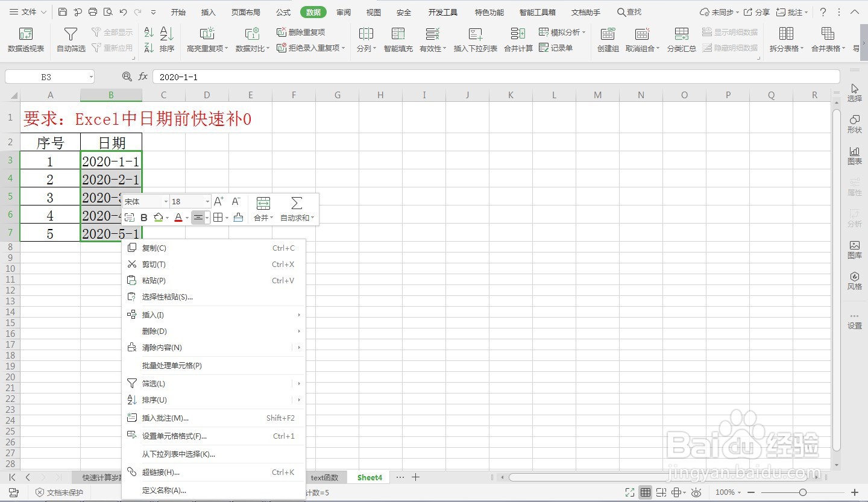Click the zoom magnifier beside formula bar
The width and height of the screenshot is (868, 502).
point(127,77)
